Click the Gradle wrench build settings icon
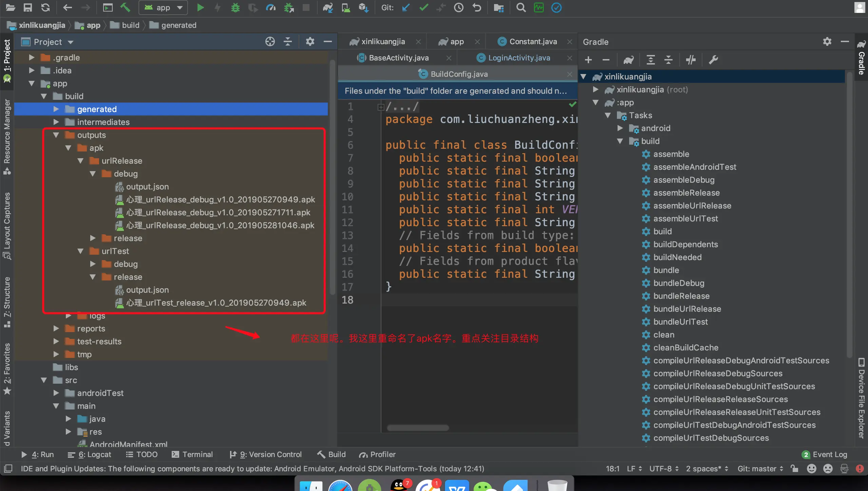This screenshot has width=868, height=491. coord(713,60)
